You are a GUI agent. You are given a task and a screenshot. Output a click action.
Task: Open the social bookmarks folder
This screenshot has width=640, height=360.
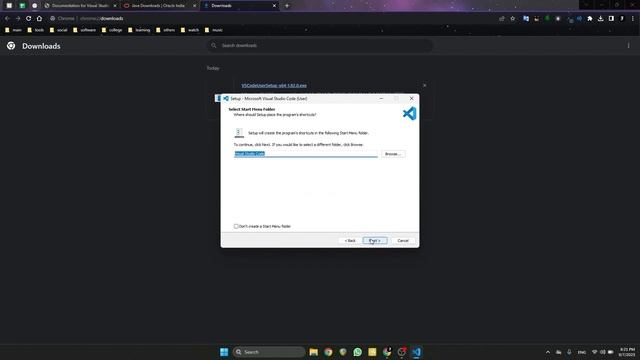(58, 30)
